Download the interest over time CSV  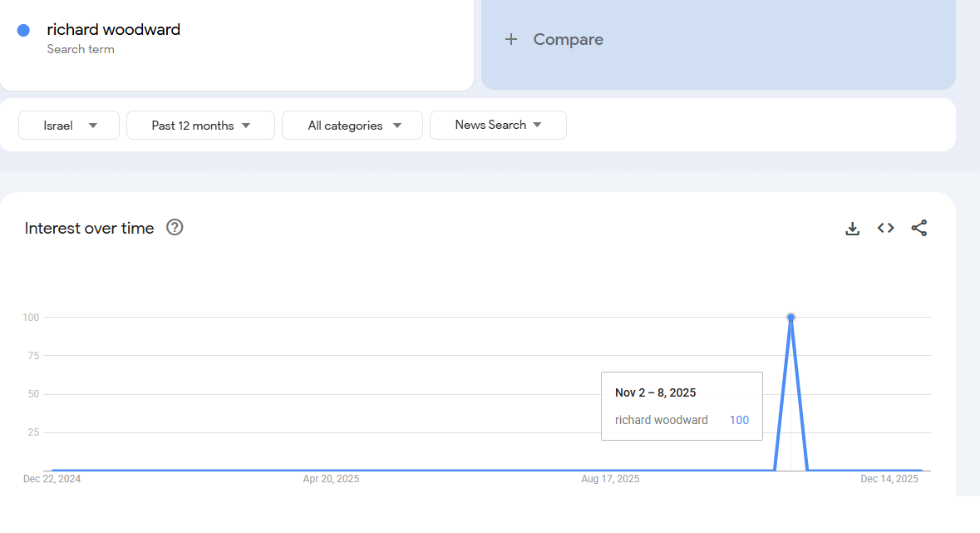tap(853, 229)
